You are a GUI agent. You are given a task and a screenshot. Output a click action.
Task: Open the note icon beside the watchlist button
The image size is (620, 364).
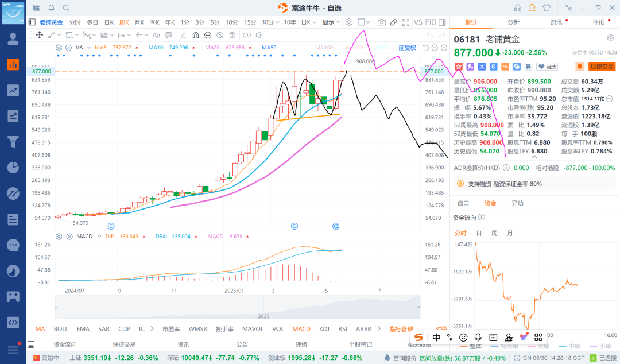[x=528, y=67]
